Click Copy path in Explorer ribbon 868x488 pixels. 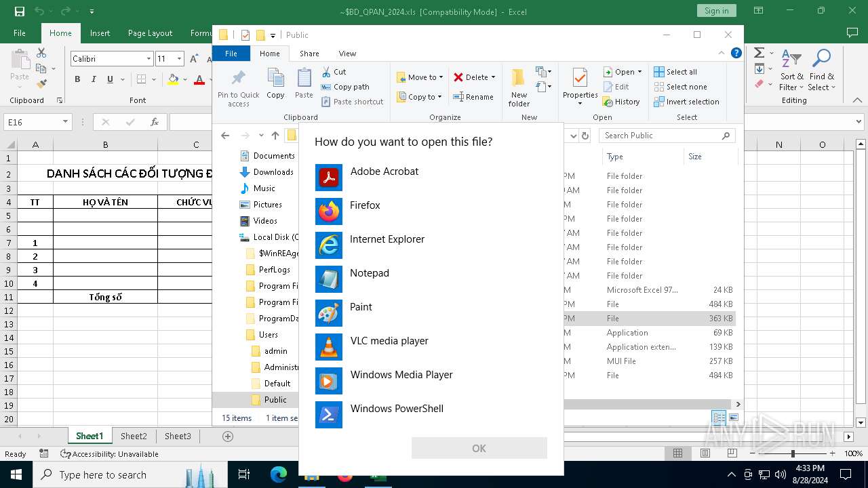(x=345, y=87)
